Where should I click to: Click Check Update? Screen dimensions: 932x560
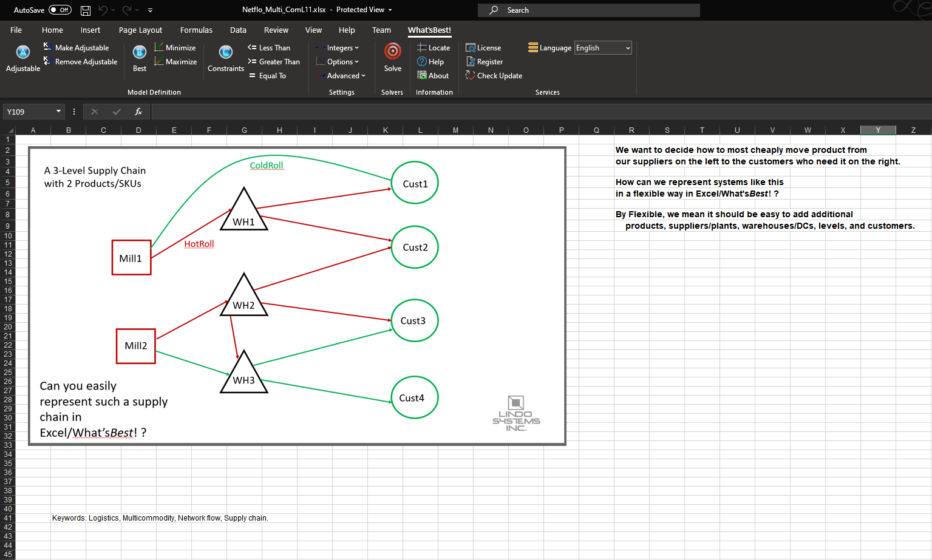(494, 75)
